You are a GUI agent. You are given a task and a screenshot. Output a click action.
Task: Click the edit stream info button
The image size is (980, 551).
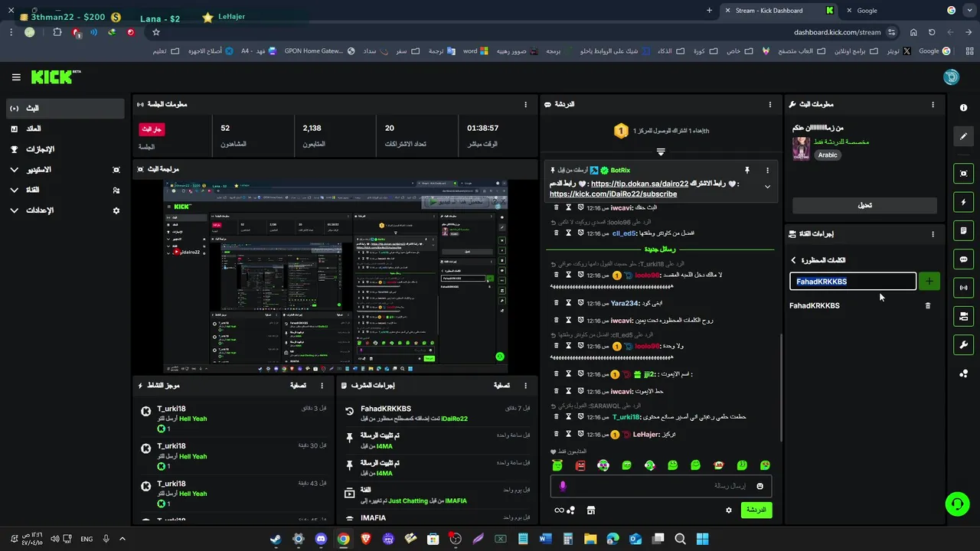click(x=864, y=205)
